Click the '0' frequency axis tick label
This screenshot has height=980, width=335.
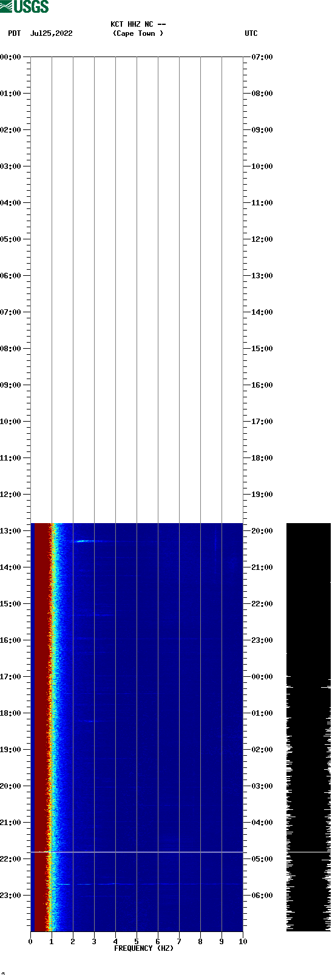click(x=30, y=942)
